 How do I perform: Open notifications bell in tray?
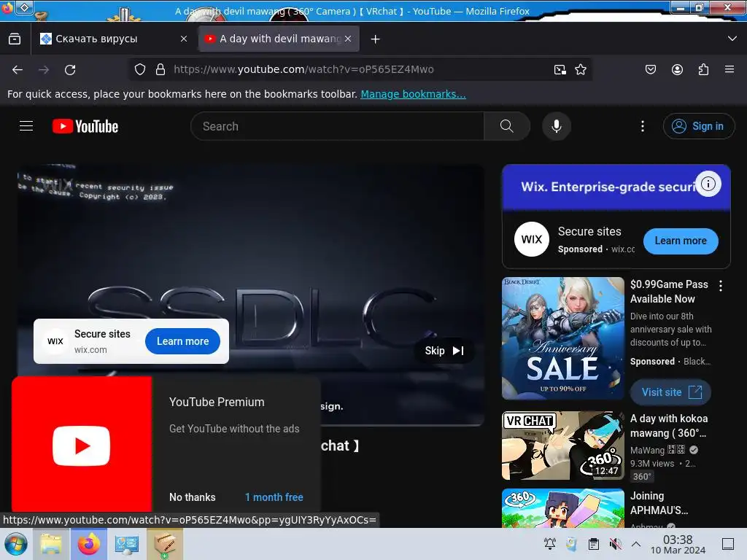pyautogui.click(x=550, y=544)
